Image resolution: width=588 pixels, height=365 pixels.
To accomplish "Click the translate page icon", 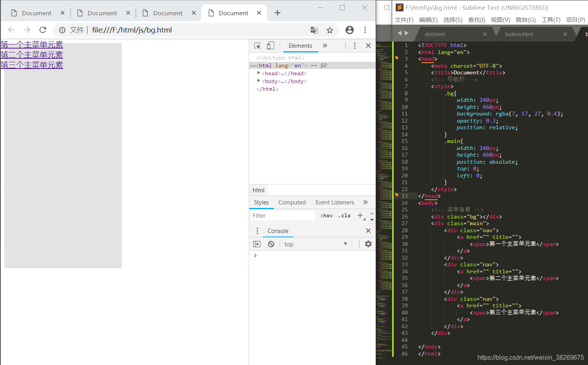I will tap(314, 30).
